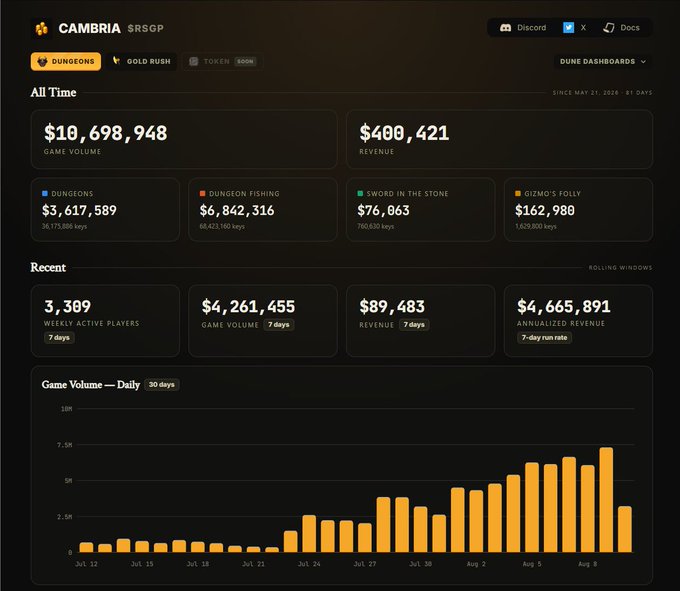Click the Annualized Revenue label
The height and width of the screenshot is (591, 680).
pyautogui.click(x=561, y=323)
